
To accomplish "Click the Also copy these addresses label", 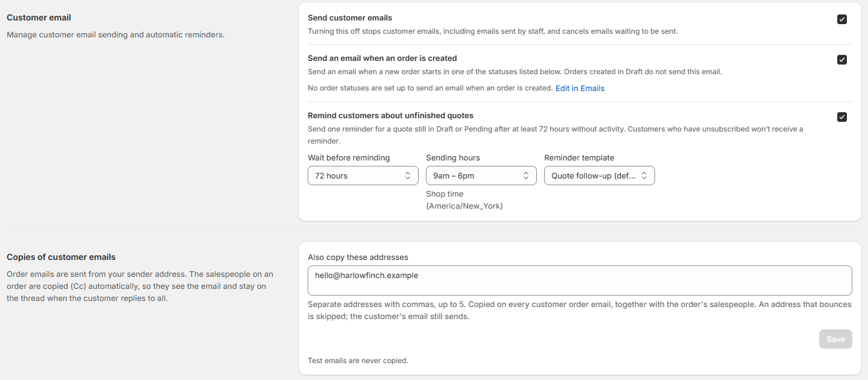I will point(358,257).
